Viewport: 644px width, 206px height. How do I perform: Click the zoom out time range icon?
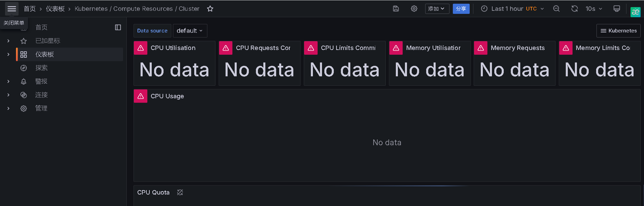click(x=556, y=9)
